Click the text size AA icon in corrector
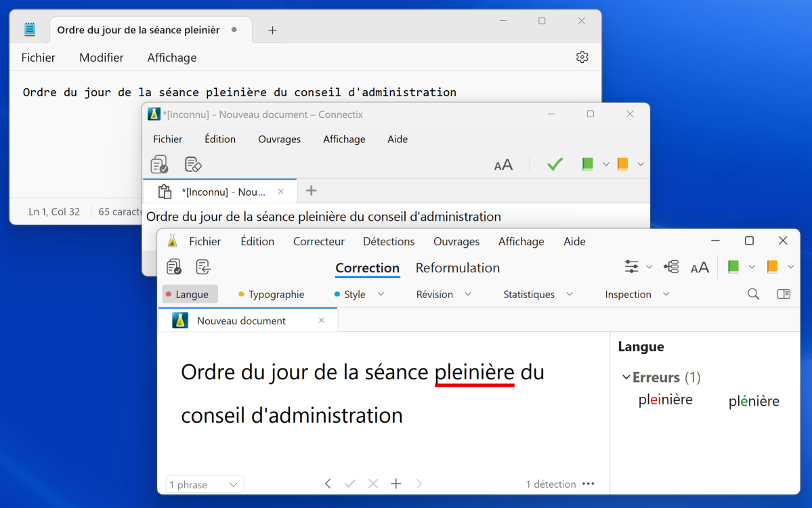Screen dimensions: 812x508 700,268
